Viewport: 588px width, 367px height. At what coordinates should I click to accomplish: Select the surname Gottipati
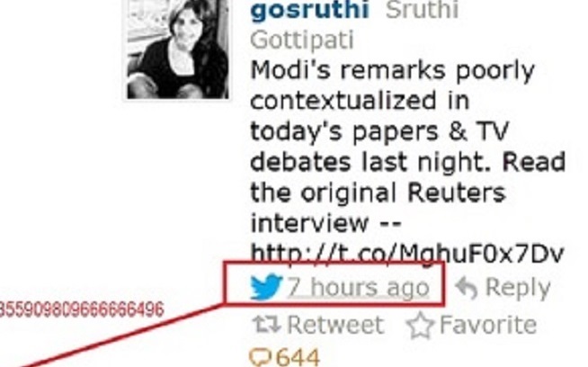pyautogui.click(x=302, y=40)
